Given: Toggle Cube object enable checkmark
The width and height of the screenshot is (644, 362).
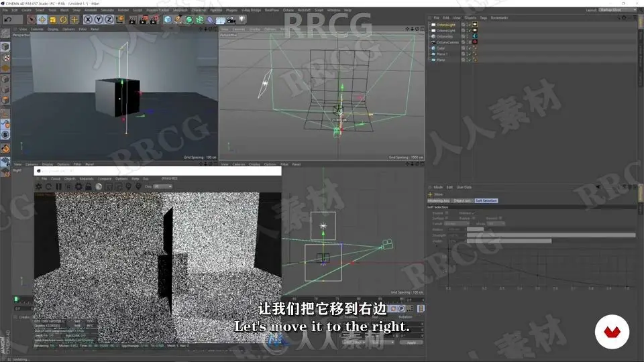Looking at the screenshot, I should point(469,48).
